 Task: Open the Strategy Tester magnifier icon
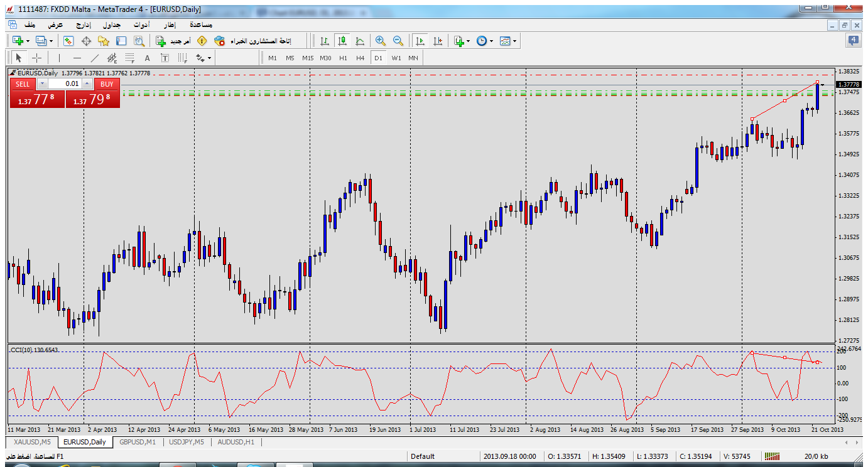[139, 41]
